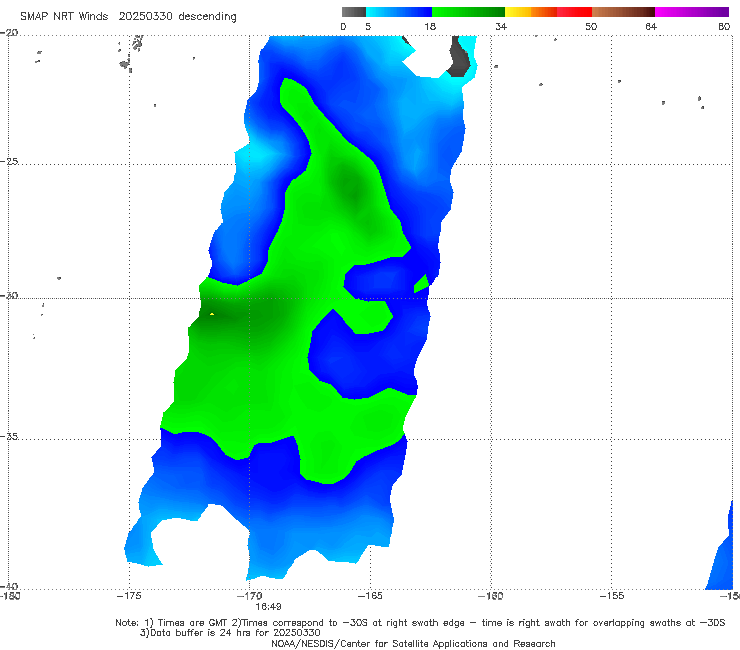Click the 'Data buffer is 24 hrs' note
The height and width of the screenshot is (650, 740).
click(x=230, y=633)
